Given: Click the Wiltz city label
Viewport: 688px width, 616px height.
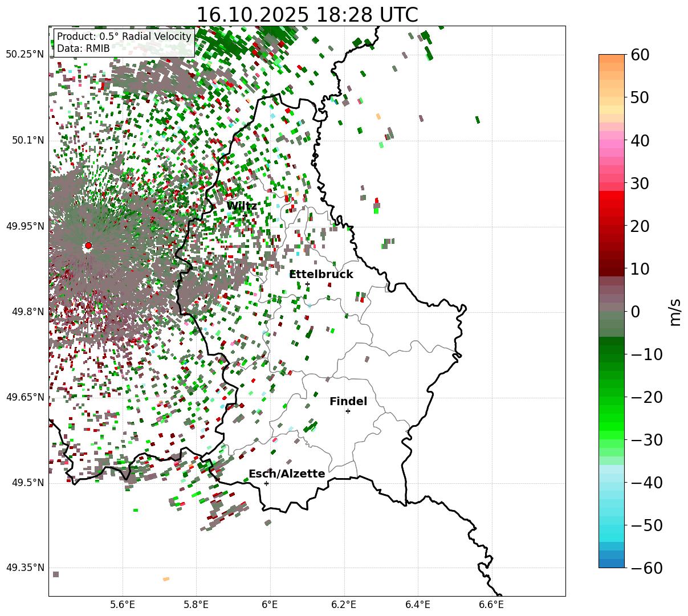Looking at the screenshot, I should click(x=241, y=206).
